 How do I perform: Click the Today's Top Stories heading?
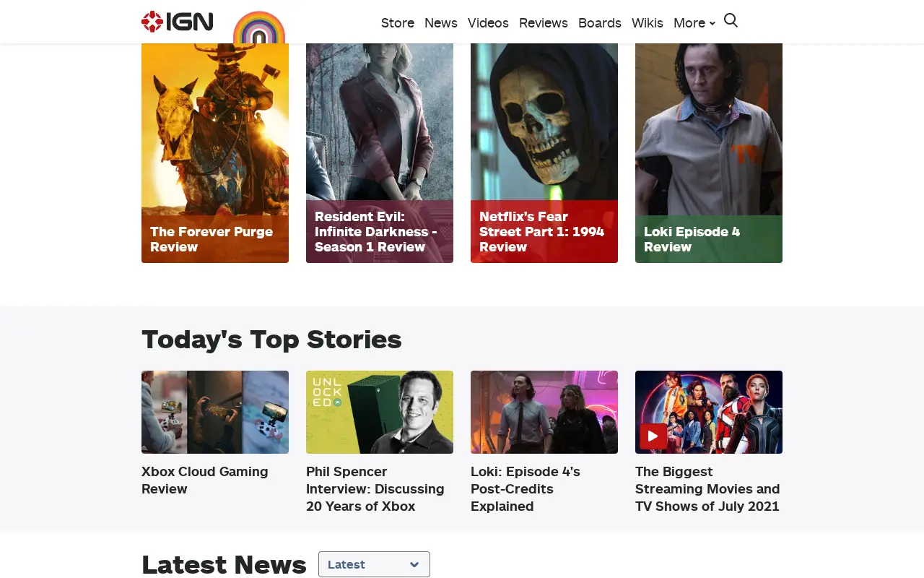click(x=271, y=339)
